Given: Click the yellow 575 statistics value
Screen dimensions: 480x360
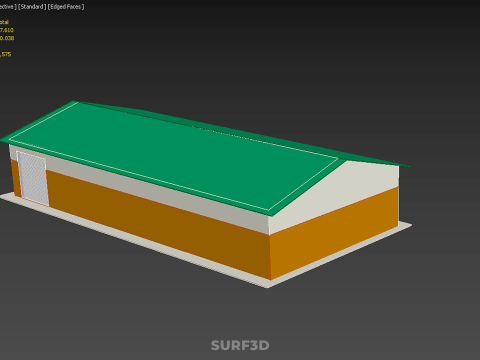Looking at the screenshot, I should pos(6,54).
